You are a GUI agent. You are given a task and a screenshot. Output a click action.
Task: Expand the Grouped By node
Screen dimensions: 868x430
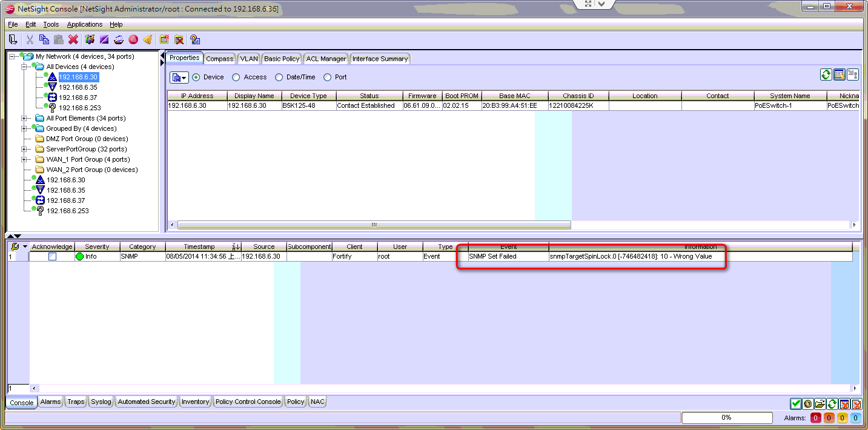(24, 128)
